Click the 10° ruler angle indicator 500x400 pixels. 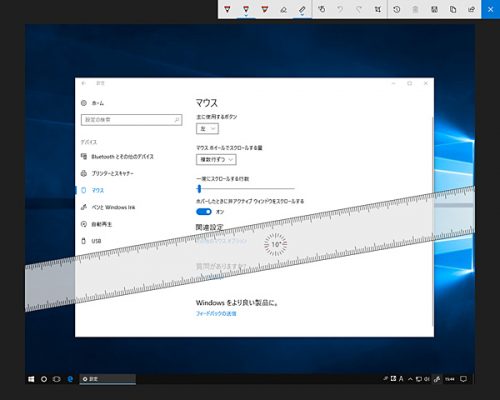pyautogui.click(x=276, y=244)
